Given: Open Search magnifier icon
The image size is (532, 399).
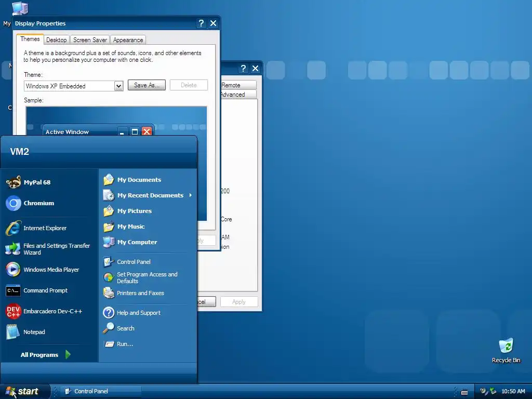Looking at the screenshot, I should click(109, 328).
